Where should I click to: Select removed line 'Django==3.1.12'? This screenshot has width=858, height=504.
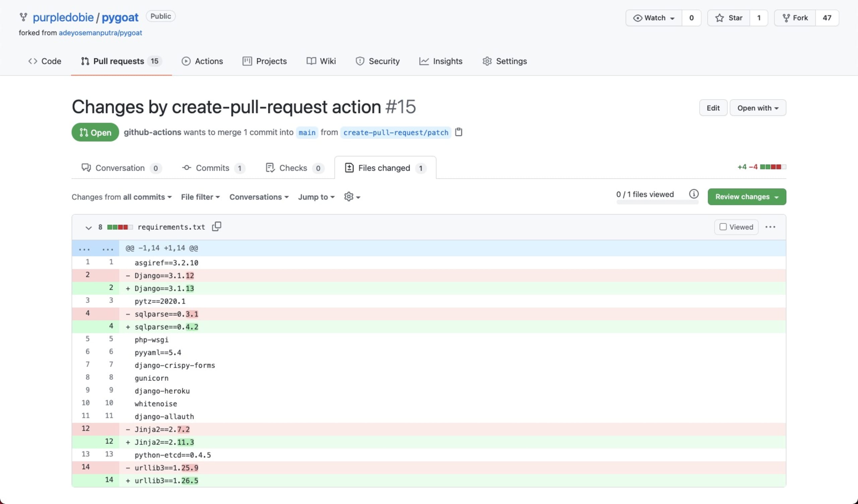pyautogui.click(x=429, y=275)
